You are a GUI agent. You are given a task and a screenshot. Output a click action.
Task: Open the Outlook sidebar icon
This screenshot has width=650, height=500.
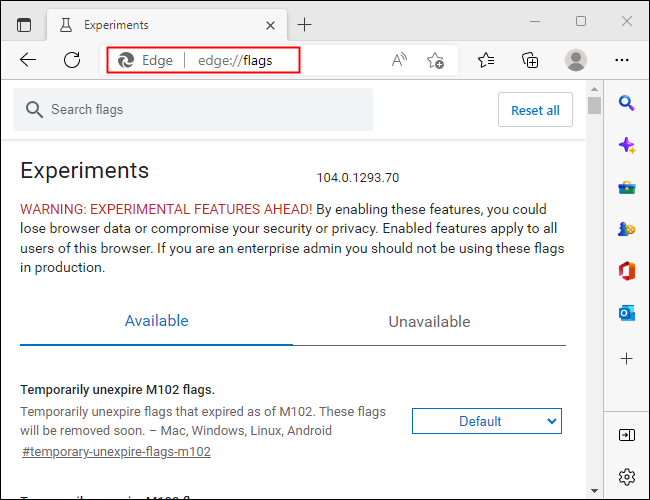pyautogui.click(x=627, y=314)
